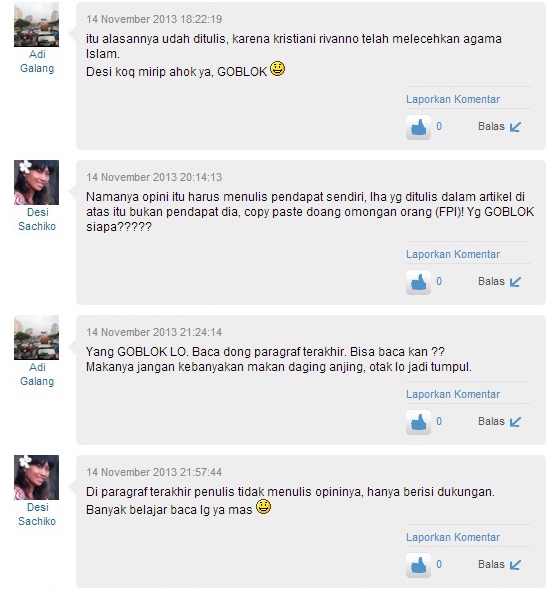548x590 pixels.
Task: Click Balas text on the last comment
Action: (491, 564)
